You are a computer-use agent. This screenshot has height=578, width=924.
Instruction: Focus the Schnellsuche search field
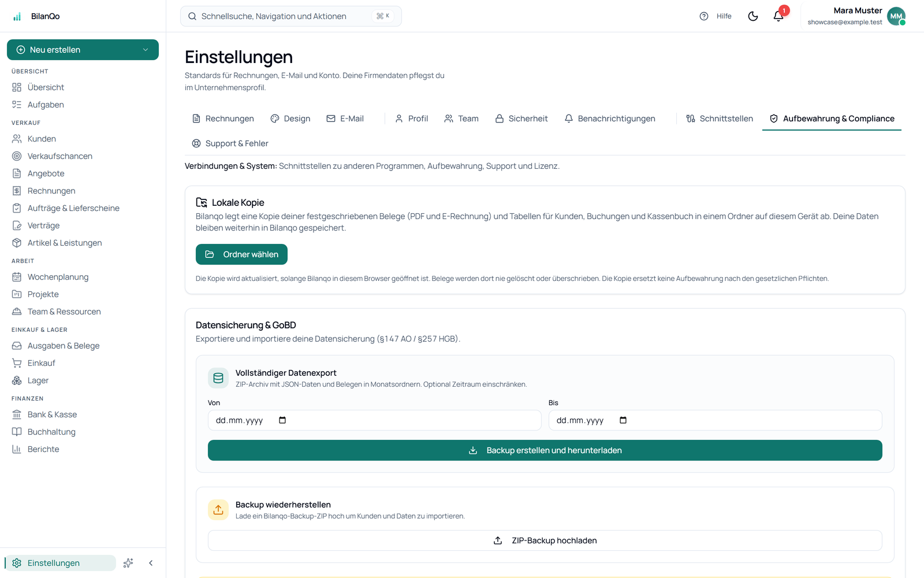click(x=291, y=16)
